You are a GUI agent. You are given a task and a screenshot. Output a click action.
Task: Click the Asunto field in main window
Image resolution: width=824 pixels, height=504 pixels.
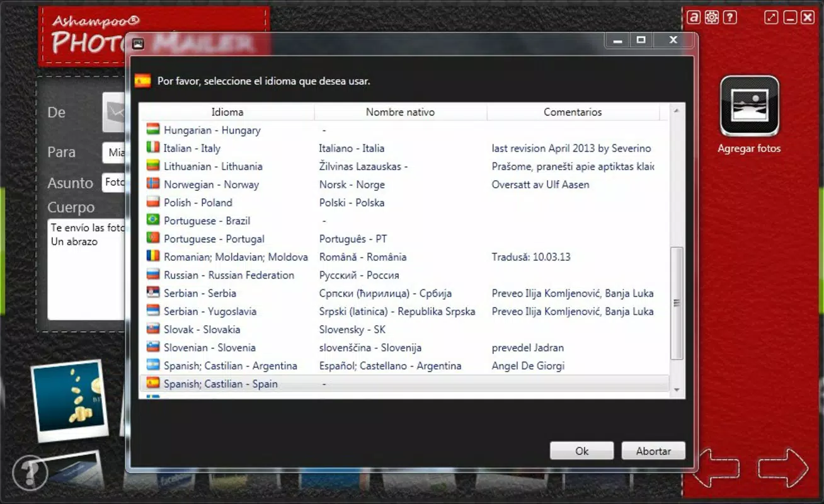pos(114,182)
